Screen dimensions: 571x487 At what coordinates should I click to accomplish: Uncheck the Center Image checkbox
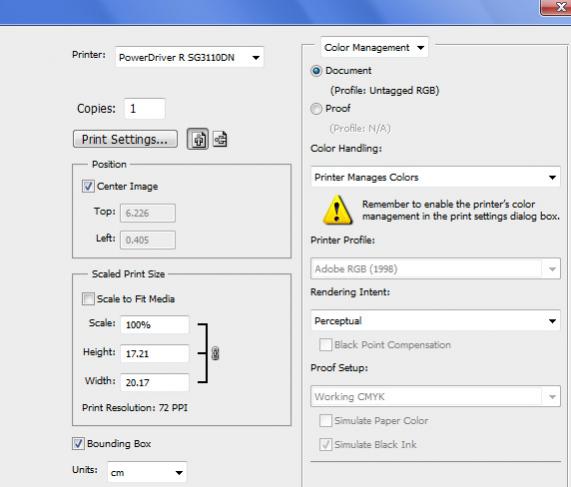coord(88,186)
